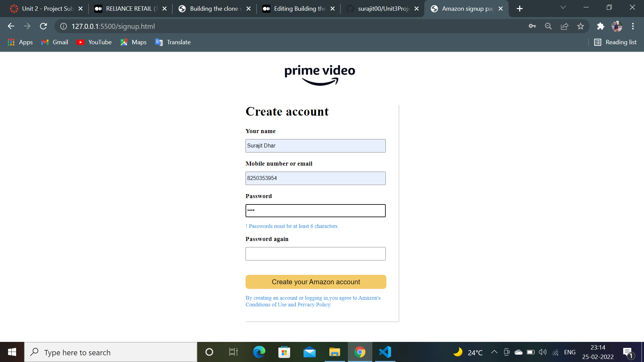Click the Password again input field
The width and height of the screenshot is (644, 362).
pos(315,254)
